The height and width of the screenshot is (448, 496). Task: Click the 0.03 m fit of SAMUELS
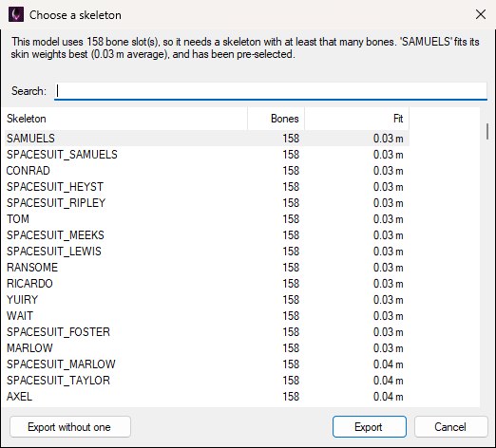coord(388,139)
